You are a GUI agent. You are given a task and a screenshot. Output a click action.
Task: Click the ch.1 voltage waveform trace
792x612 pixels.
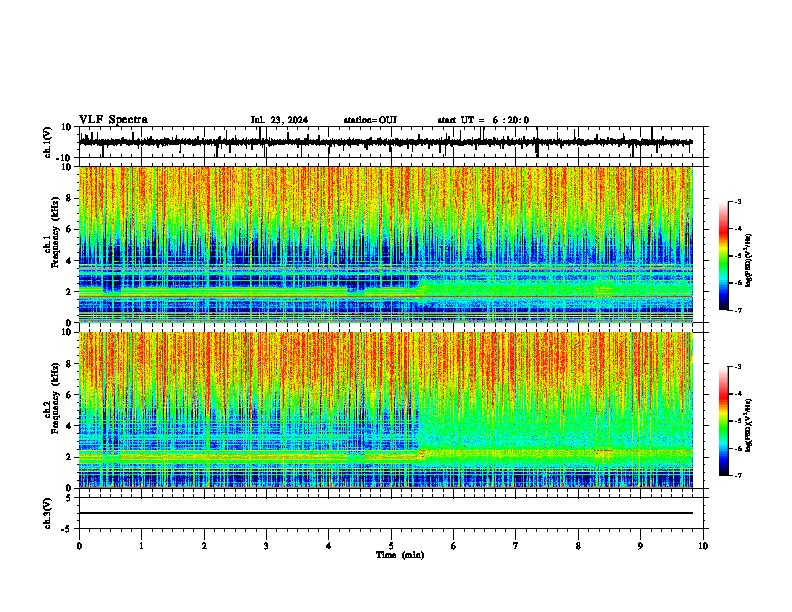pos(386,142)
